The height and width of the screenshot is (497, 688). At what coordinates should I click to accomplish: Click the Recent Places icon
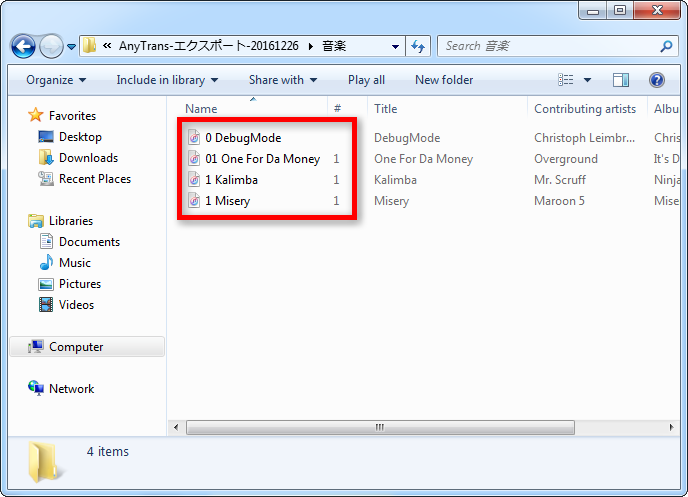point(46,179)
